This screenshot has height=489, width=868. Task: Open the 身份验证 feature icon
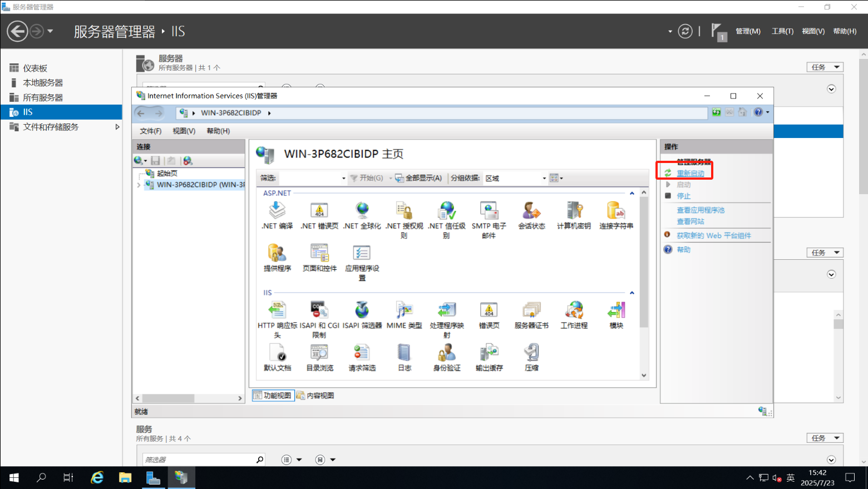coord(447,352)
